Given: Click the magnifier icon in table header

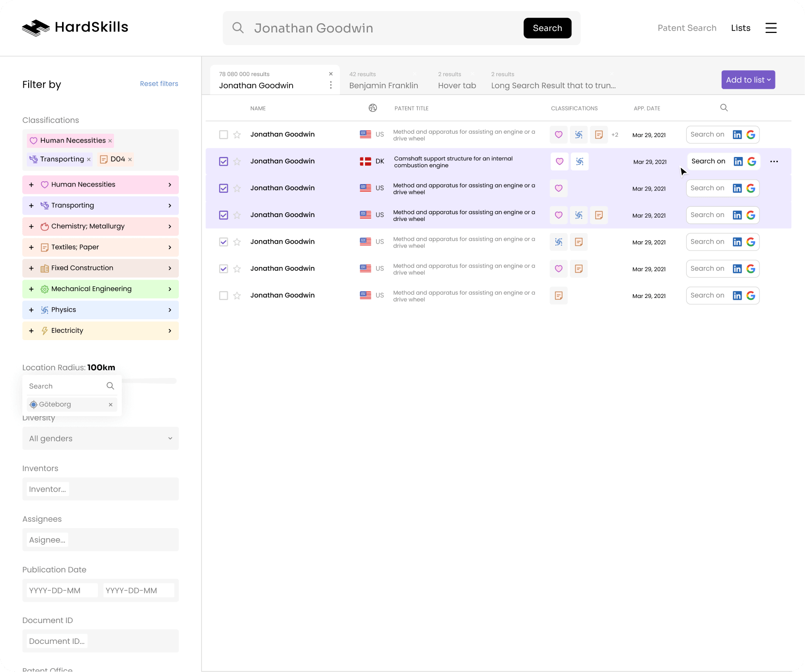Looking at the screenshot, I should tap(724, 108).
